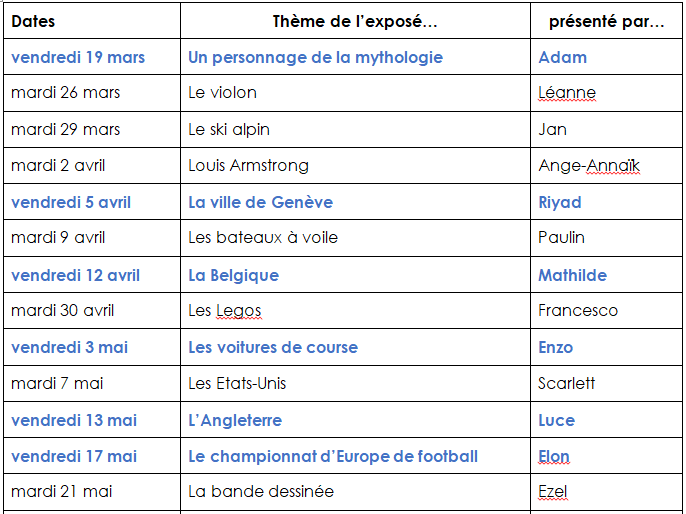Click the misspelled name "Léanne"

click(567, 93)
